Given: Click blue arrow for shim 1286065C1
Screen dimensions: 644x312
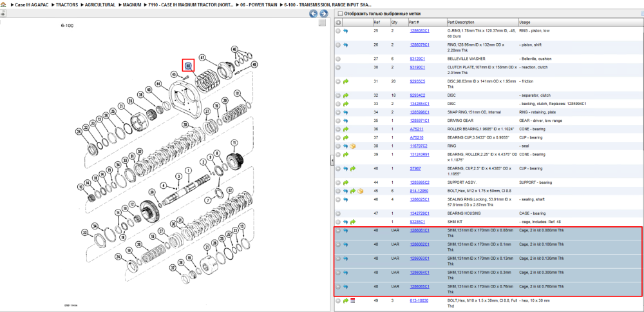Looking at the screenshot, I should tap(345, 286).
